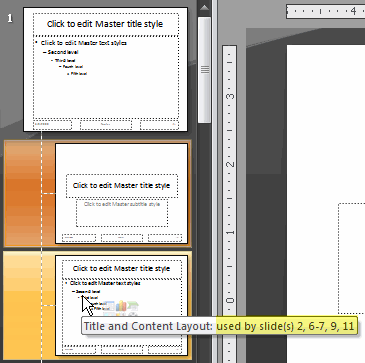This screenshot has width=365, height=363.
Task: Click the Title and Content Layout tooltip
Action: point(220,326)
